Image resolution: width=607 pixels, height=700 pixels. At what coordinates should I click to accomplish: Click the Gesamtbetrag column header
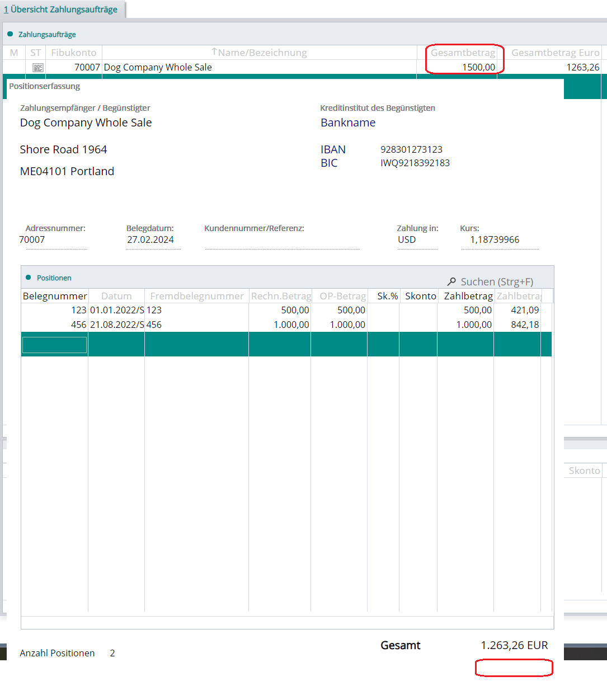[463, 53]
